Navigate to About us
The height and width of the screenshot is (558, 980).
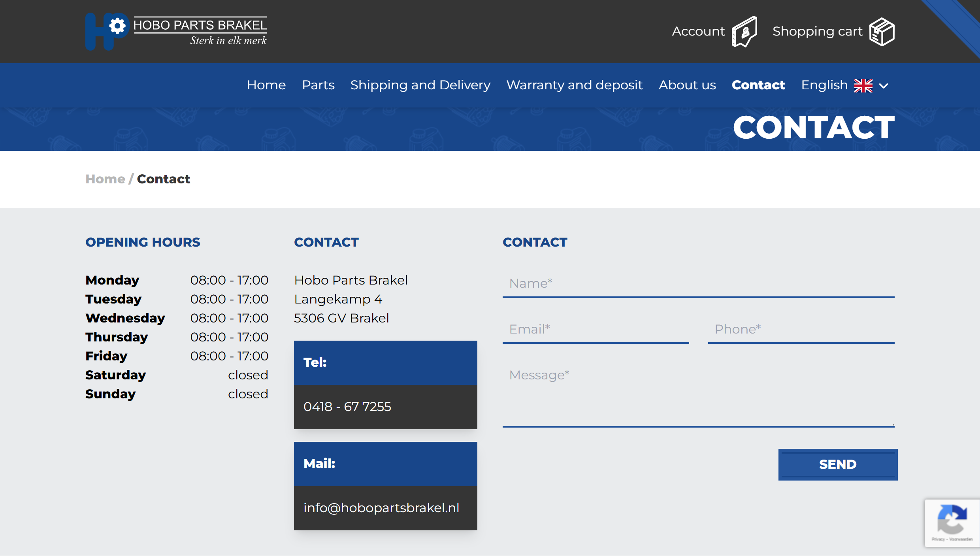(687, 85)
